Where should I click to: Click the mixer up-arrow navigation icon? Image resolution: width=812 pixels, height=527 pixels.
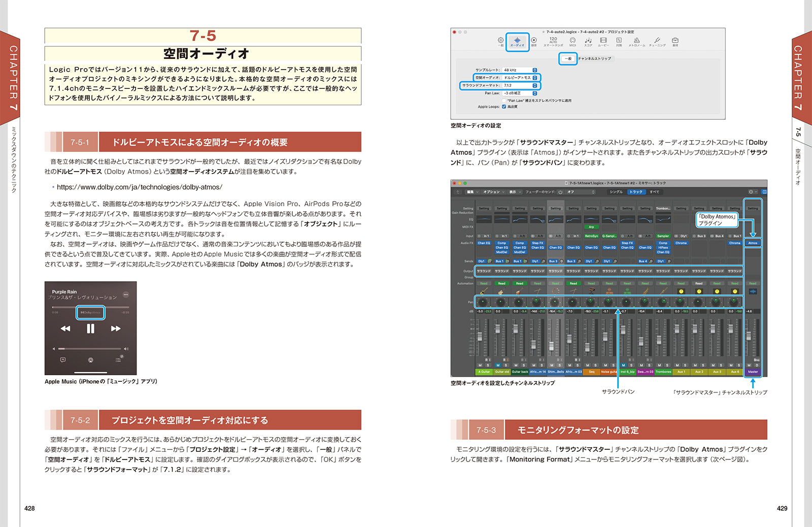458,192
